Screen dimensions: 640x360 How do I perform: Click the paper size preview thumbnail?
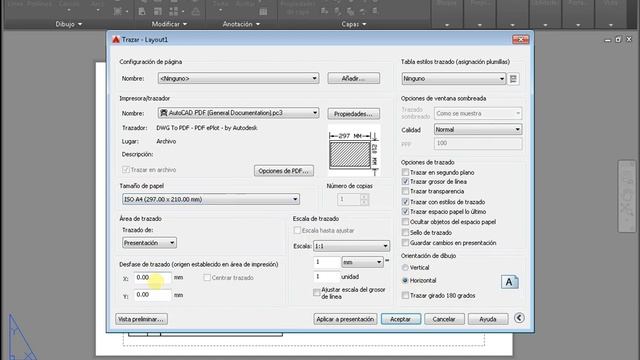pos(354,151)
